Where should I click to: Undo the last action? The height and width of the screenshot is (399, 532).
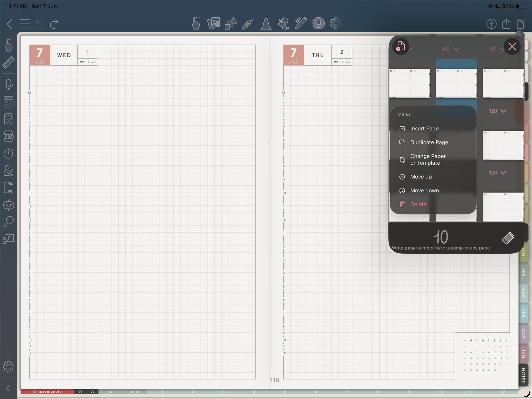[39, 24]
